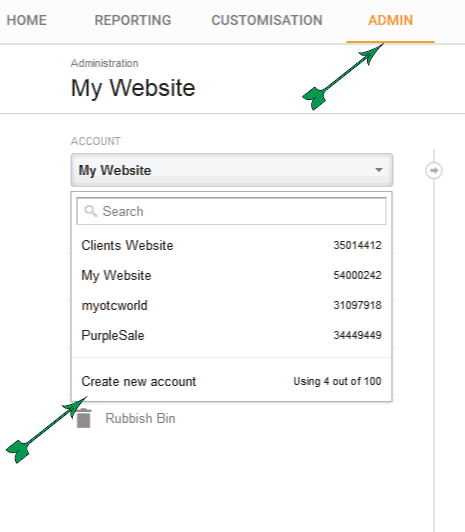Select the ADMIN tab

[x=390, y=20]
